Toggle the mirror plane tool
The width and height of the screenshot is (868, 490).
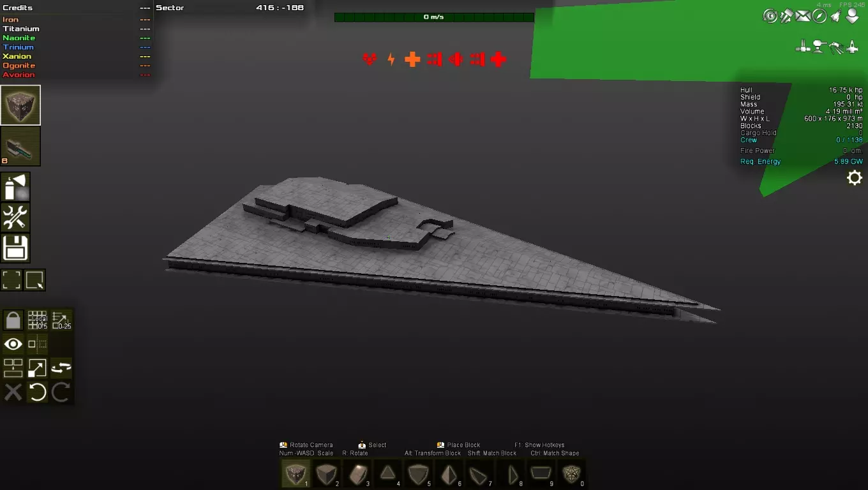(x=37, y=345)
